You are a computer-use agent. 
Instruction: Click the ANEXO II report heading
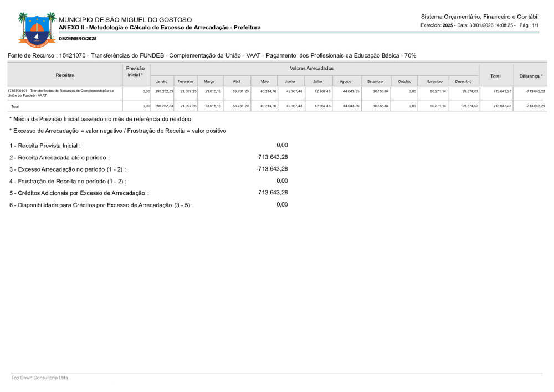160,27
